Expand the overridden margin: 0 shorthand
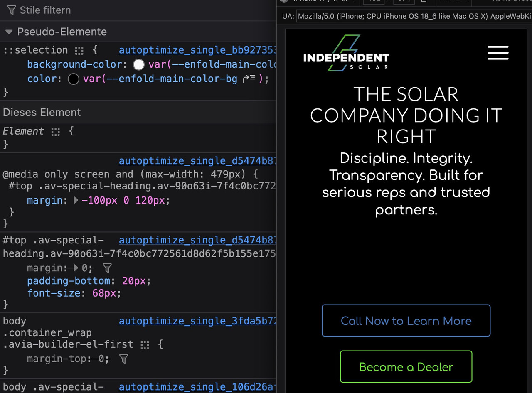The width and height of the screenshot is (532, 393). [x=76, y=268]
